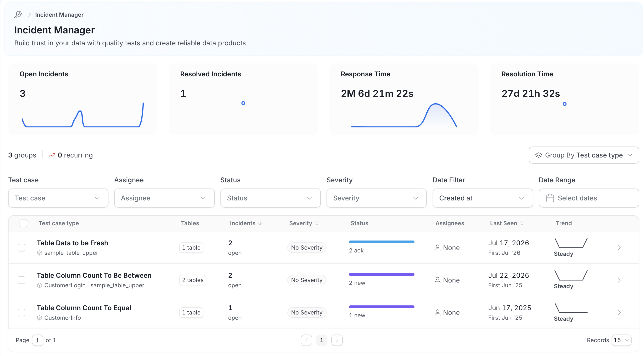
Task: Click the calendar icon in Date Range field
Action: pos(550,198)
